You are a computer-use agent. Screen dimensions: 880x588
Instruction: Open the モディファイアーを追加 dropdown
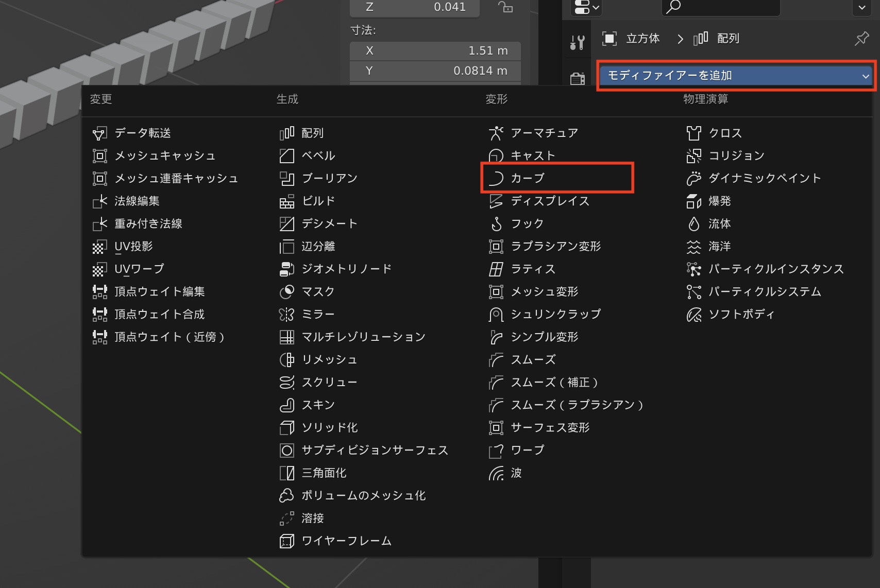click(x=736, y=76)
